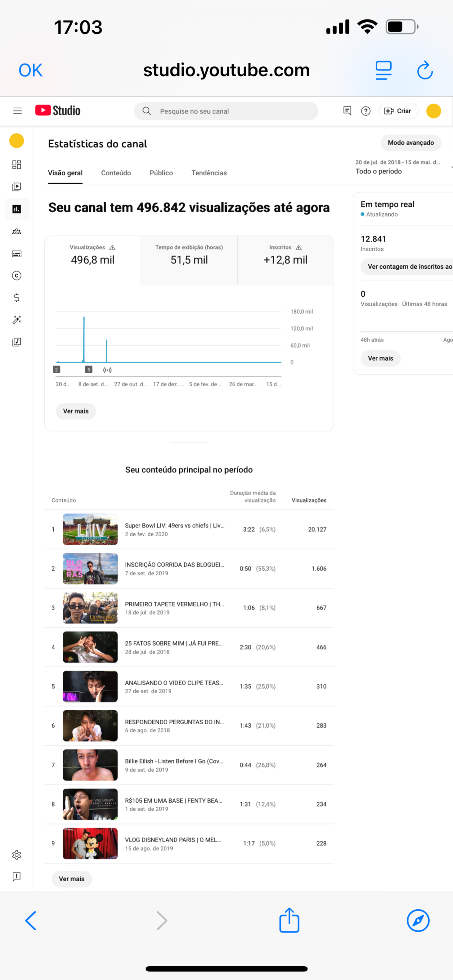Click the Duração média da visualização column header
Viewport: 453px width, 980px height.
(253, 497)
